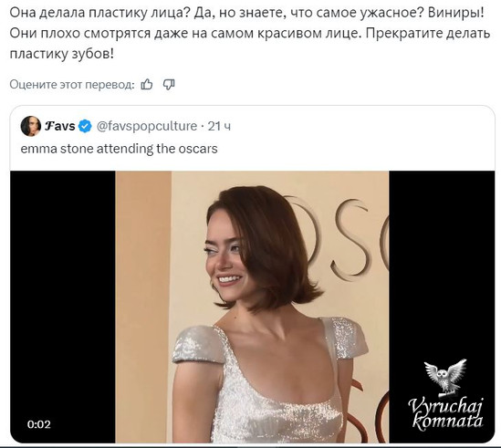The height and width of the screenshot is (448, 501).
Task: Click the thumbs-down icon to rate the translation
Action: 169,84
